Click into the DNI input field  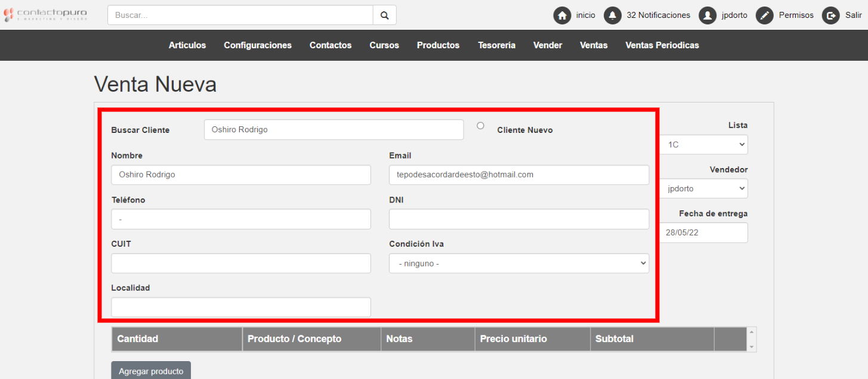(x=518, y=219)
